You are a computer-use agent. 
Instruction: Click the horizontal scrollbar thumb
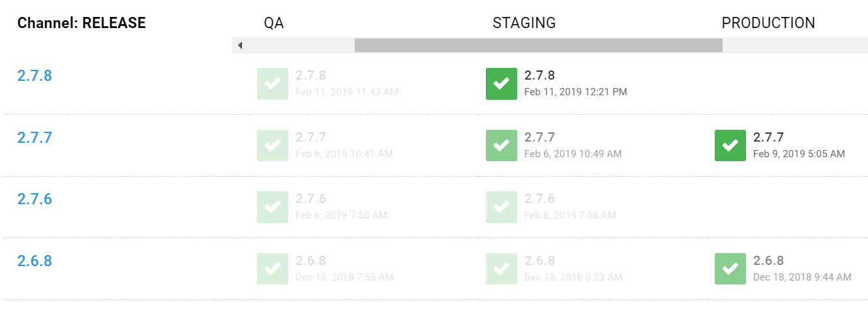(539, 45)
